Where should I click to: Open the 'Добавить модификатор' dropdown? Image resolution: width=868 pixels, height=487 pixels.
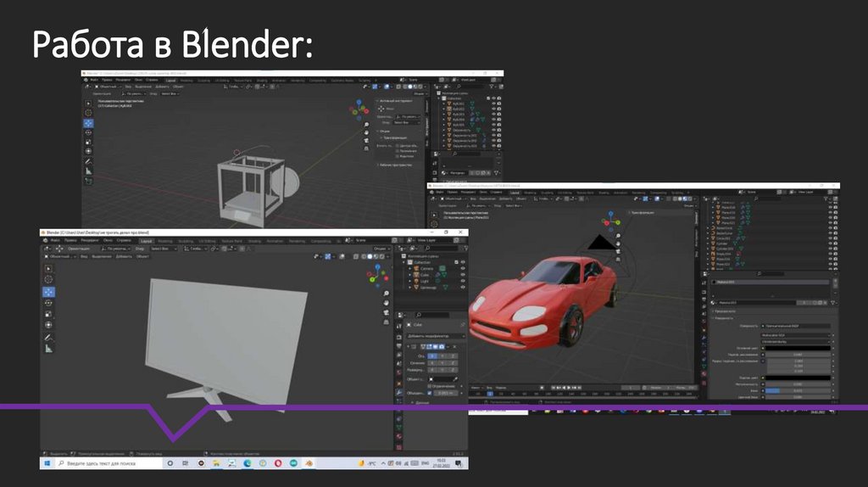pyautogui.click(x=435, y=336)
